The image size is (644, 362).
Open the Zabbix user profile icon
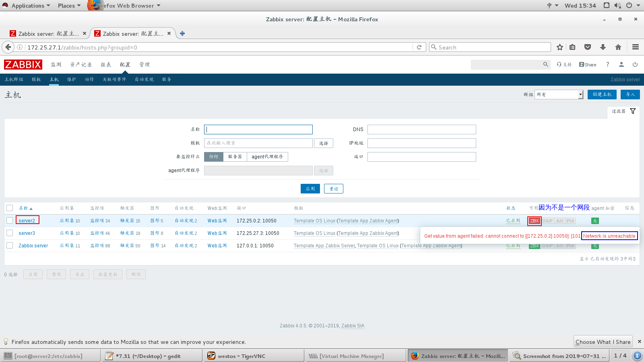coord(621,64)
